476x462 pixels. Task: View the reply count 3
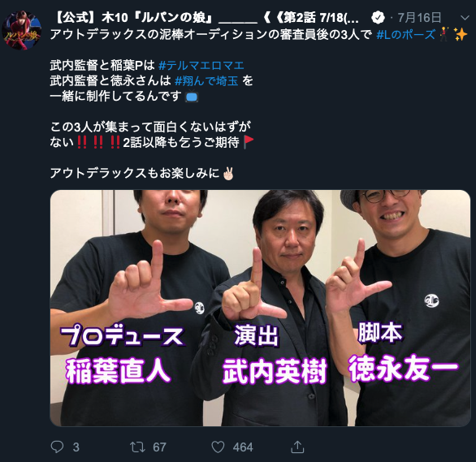pos(76,447)
